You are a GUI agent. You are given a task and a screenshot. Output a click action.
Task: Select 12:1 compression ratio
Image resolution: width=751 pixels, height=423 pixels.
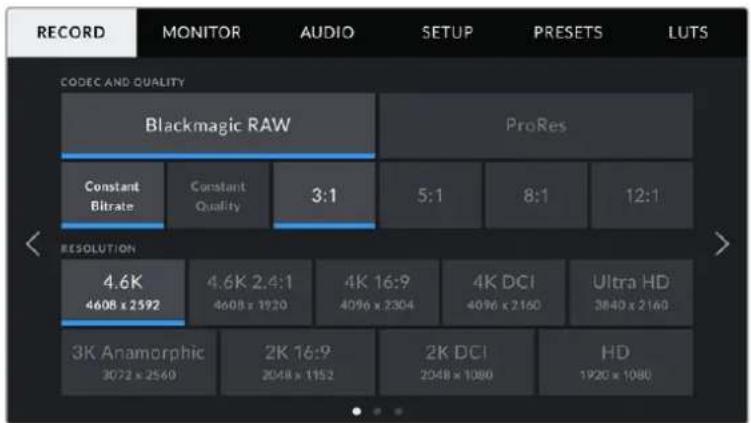[642, 196]
